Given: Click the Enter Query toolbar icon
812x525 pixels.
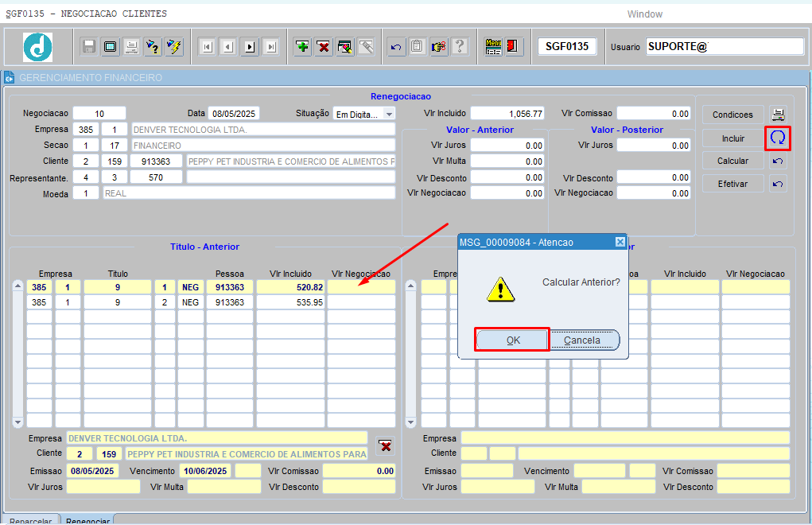Looking at the screenshot, I should [x=153, y=47].
